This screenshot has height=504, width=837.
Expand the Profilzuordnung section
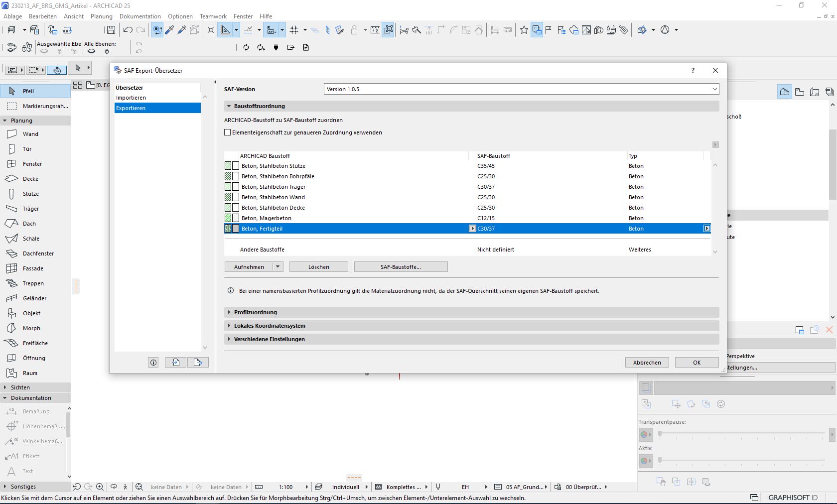click(229, 312)
